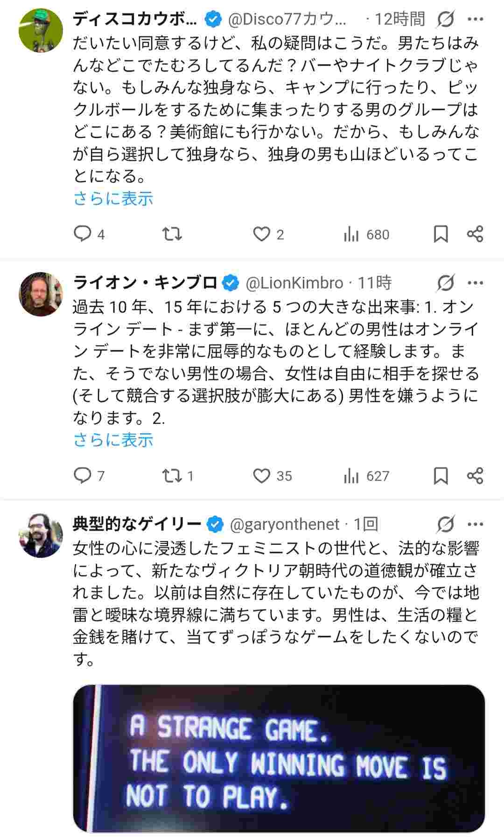Image resolution: width=504 pixels, height=840 pixels.
Task: Like the Disco Cowboy post
Action: pos(262,234)
